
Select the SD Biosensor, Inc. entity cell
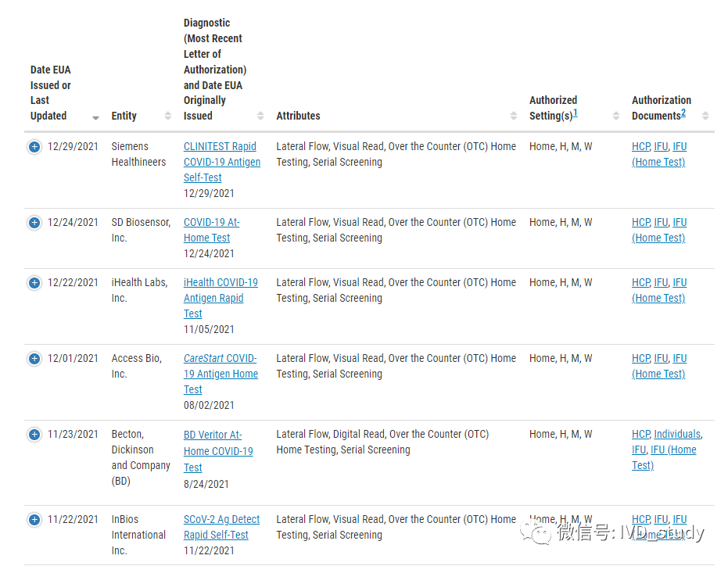point(141,230)
